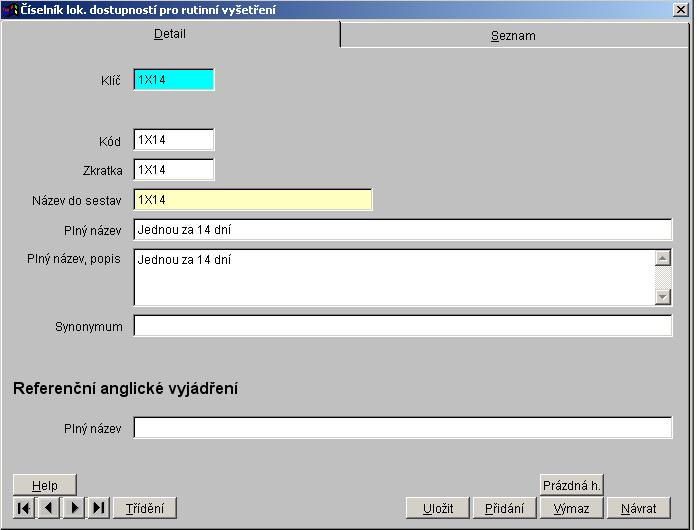Close the Číselník window

(x=681, y=10)
